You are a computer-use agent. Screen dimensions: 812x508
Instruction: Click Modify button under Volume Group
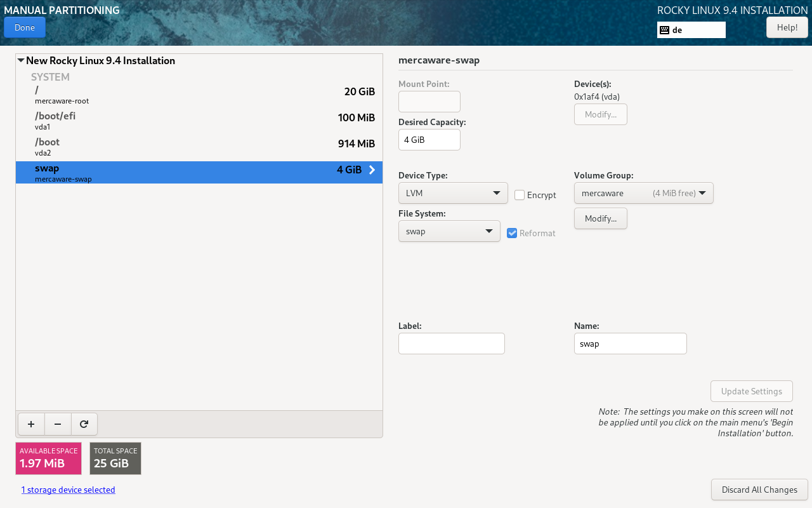(601, 218)
